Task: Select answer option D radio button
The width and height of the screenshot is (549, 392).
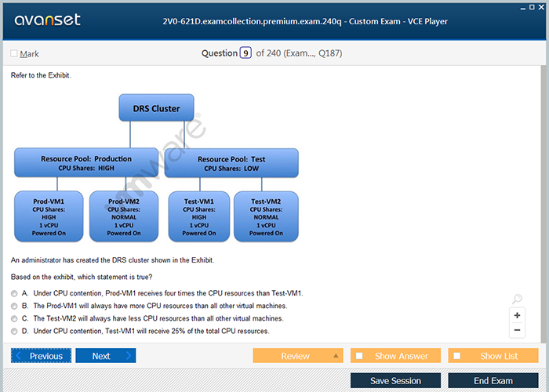Action: [14, 331]
